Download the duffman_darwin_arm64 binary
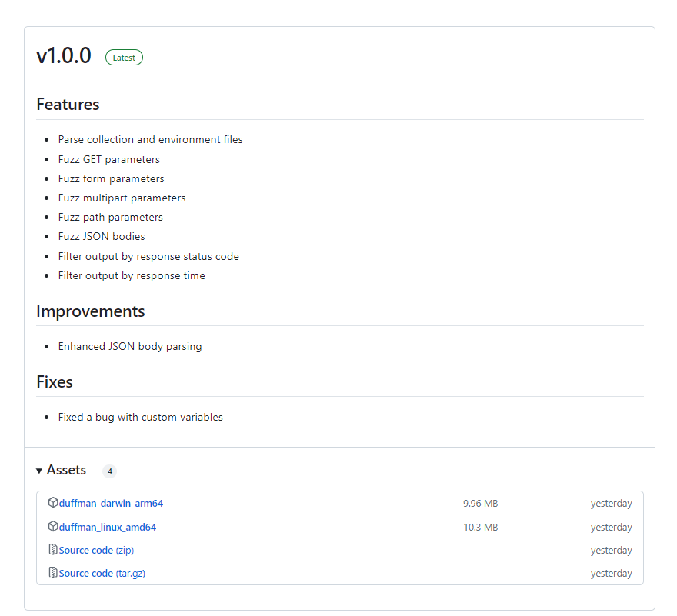677x616 pixels. click(111, 504)
